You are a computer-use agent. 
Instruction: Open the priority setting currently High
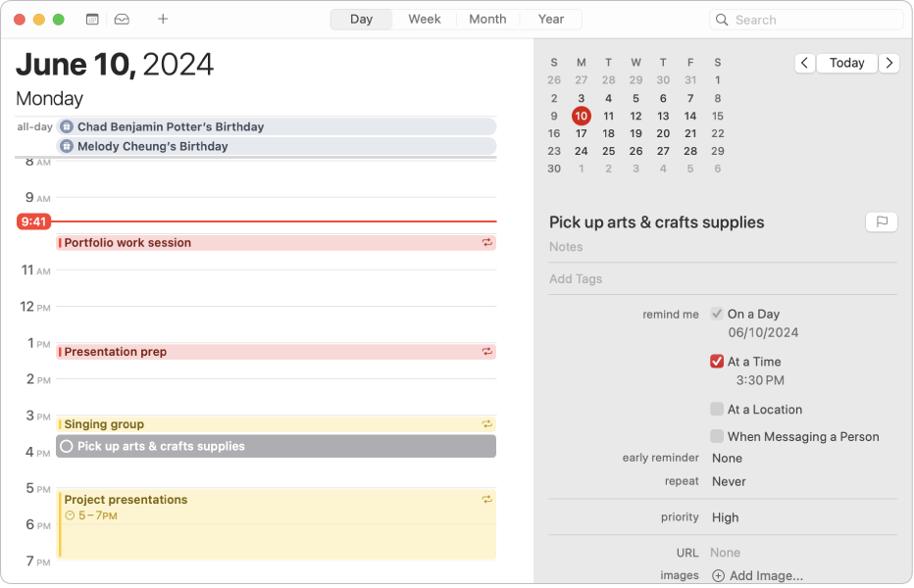point(725,517)
